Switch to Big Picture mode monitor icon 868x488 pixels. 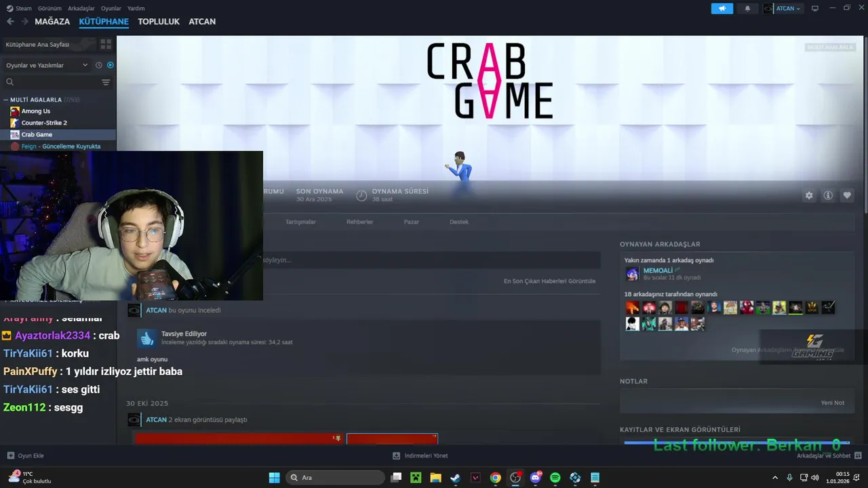tap(815, 8)
